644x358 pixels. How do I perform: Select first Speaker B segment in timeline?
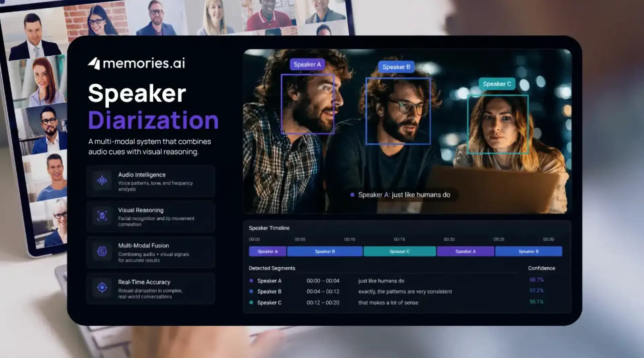tap(325, 252)
